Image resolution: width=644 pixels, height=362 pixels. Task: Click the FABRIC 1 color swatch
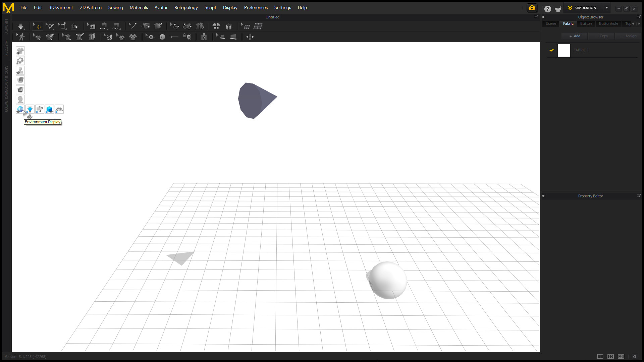[564, 50]
